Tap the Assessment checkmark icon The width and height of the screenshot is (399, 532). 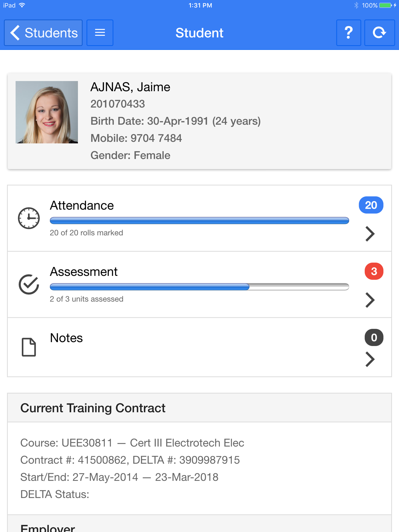pyautogui.click(x=29, y=284)
